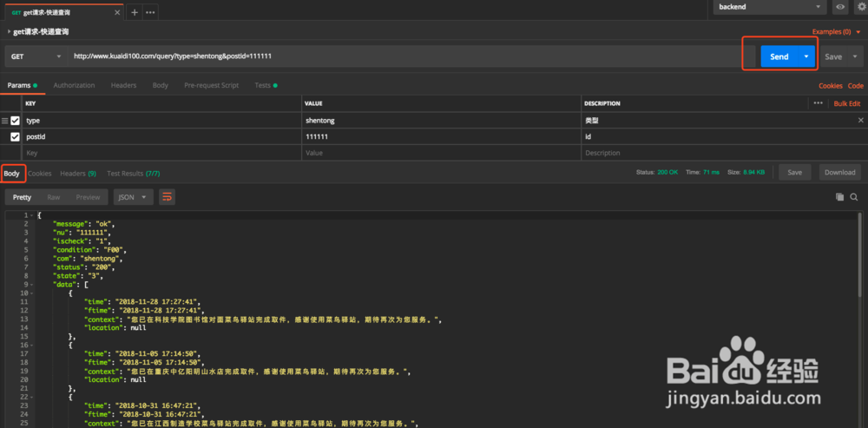Remove the type parameter row X
Image resolution: width=868 pixels, height=428 pixels.
[861, 120]
